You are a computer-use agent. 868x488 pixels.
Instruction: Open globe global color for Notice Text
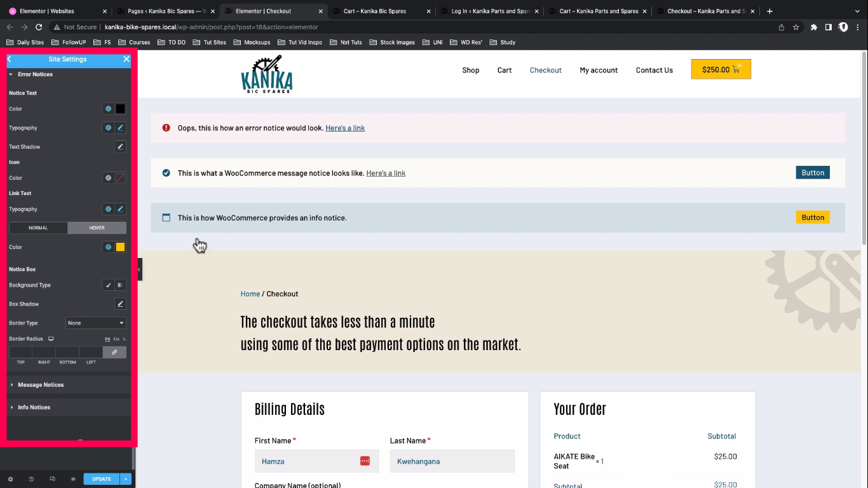coord(108,109)
